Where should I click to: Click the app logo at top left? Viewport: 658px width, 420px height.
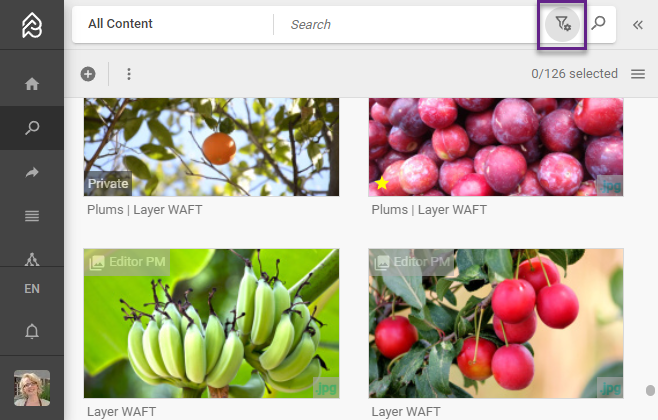pyautogui.click(x=32, y=25)
